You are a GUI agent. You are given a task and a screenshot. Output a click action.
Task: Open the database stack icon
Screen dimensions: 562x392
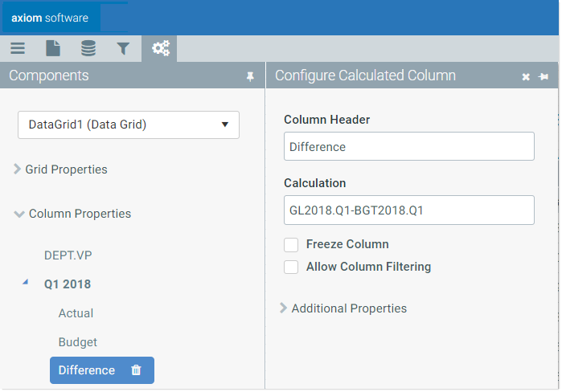point(88,48)
